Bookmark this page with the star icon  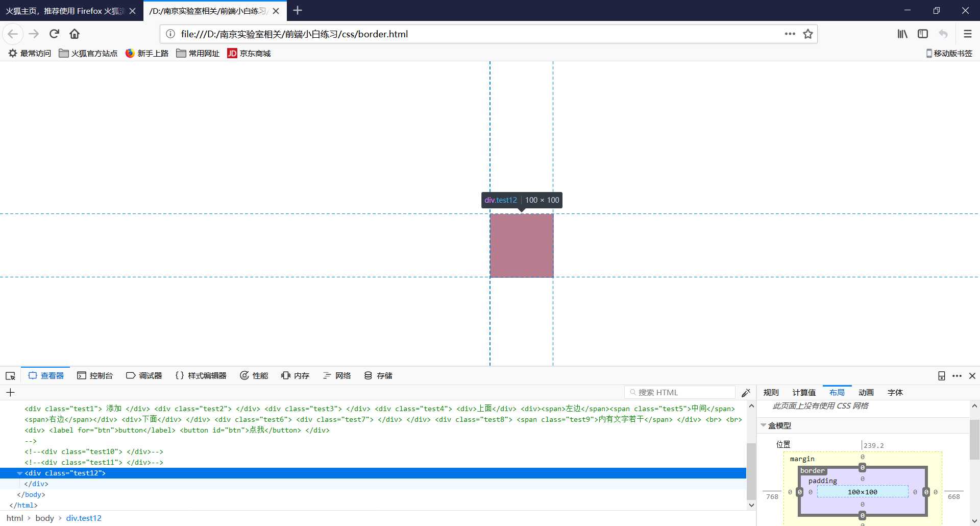click(807, 34)
